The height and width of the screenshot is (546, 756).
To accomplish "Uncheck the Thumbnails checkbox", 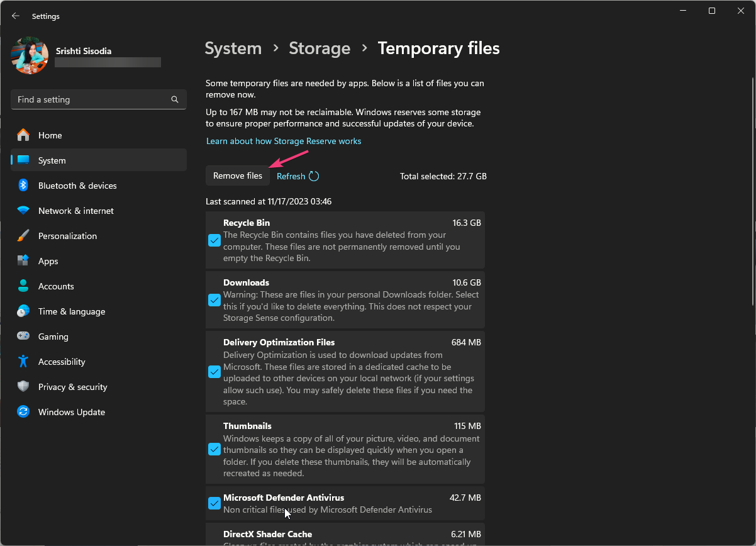I will (x=214, y=449).
